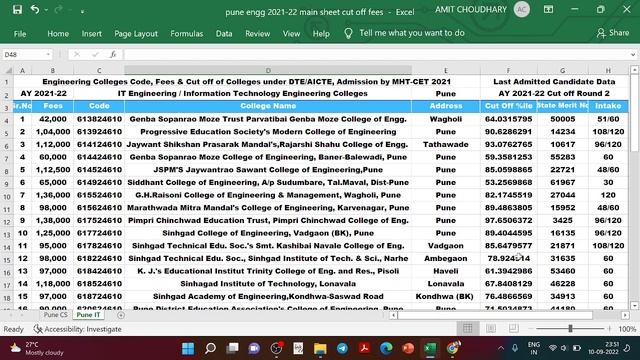Open Microsoft Edge from the taskbar
Screen dimensions: 640x360
386,348
